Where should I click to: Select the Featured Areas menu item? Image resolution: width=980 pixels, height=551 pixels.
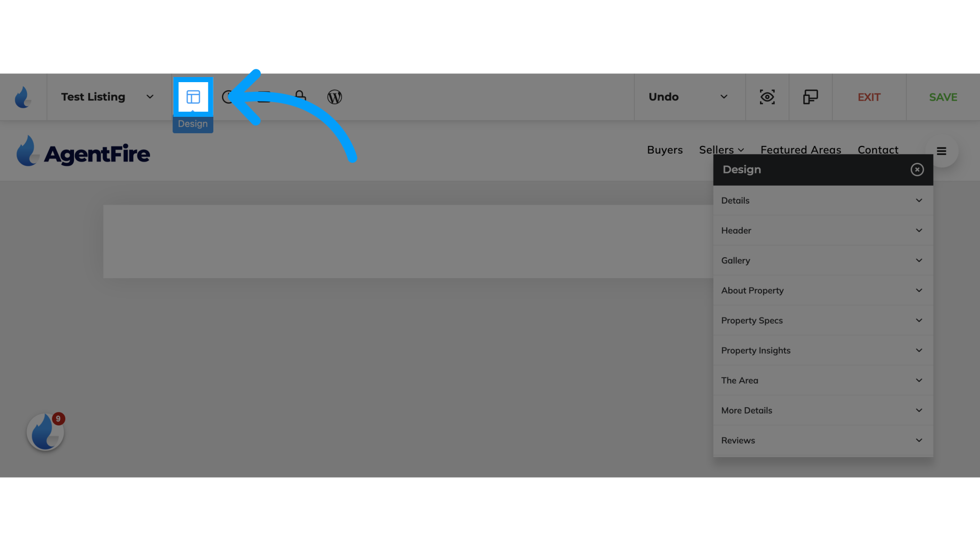[x=801, y=149]
